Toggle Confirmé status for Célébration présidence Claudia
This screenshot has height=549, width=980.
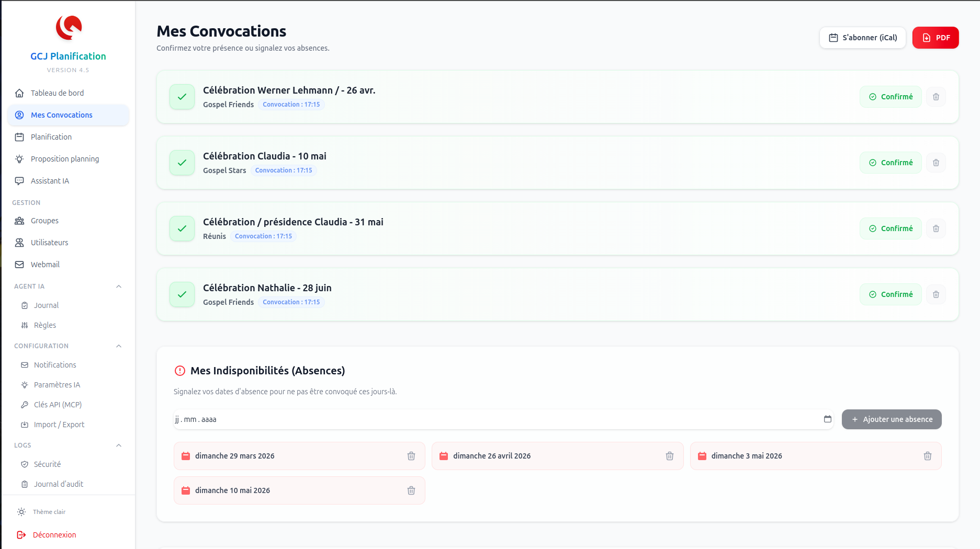click(x=890, y=228)
